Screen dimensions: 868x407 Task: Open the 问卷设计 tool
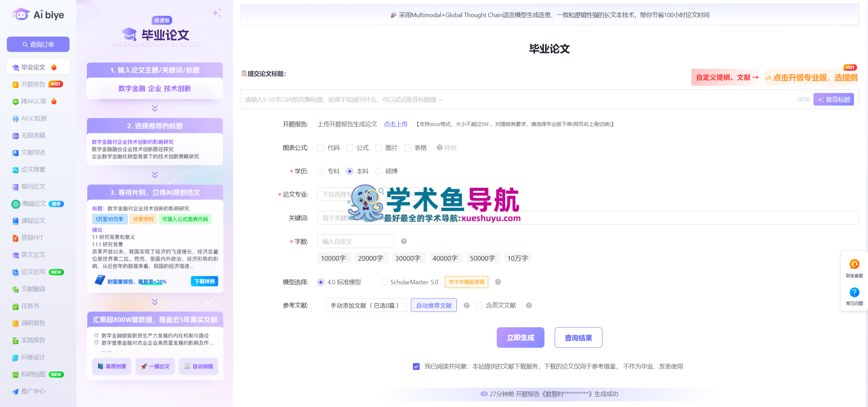tap(33, 357)
